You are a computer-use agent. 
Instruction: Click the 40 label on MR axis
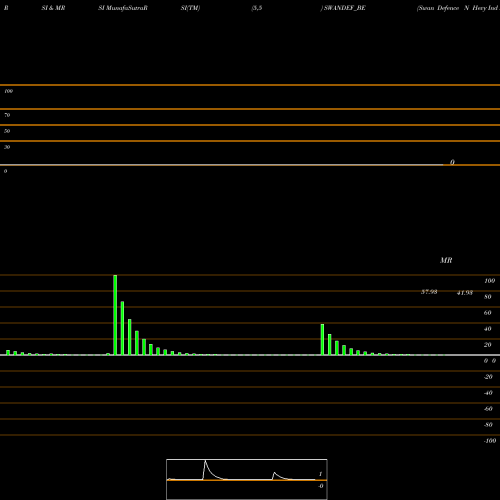488,329
